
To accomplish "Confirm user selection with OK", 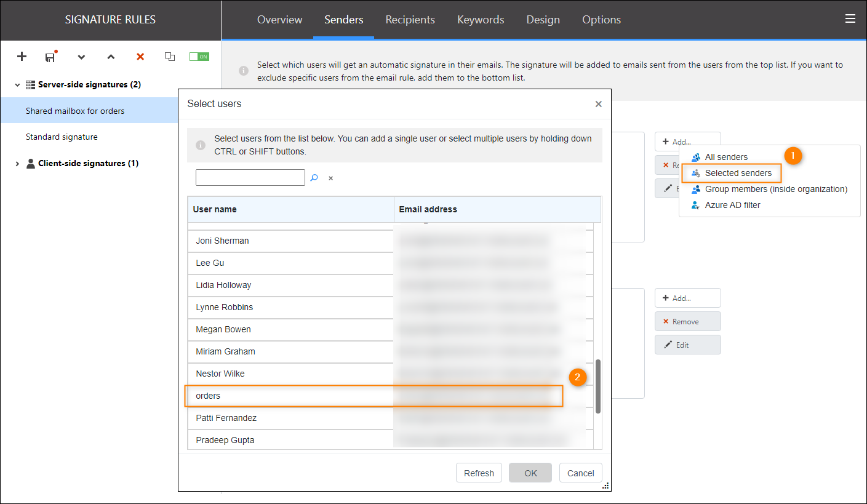I will click(530, 473).
